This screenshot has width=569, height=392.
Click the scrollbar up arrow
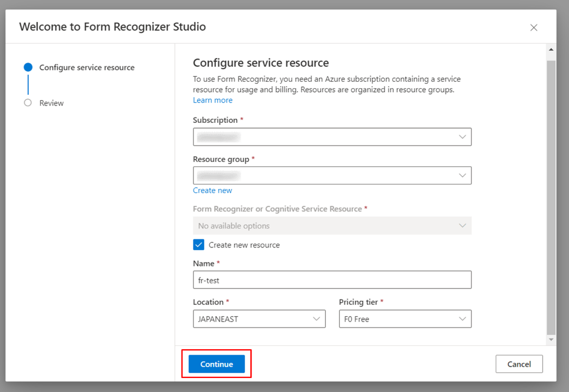click(551, 49)
